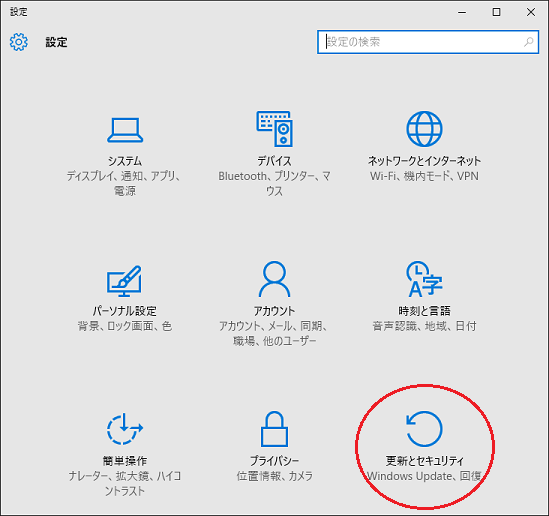Open the プライバシー padlock icon

click(x=274, y=429)
